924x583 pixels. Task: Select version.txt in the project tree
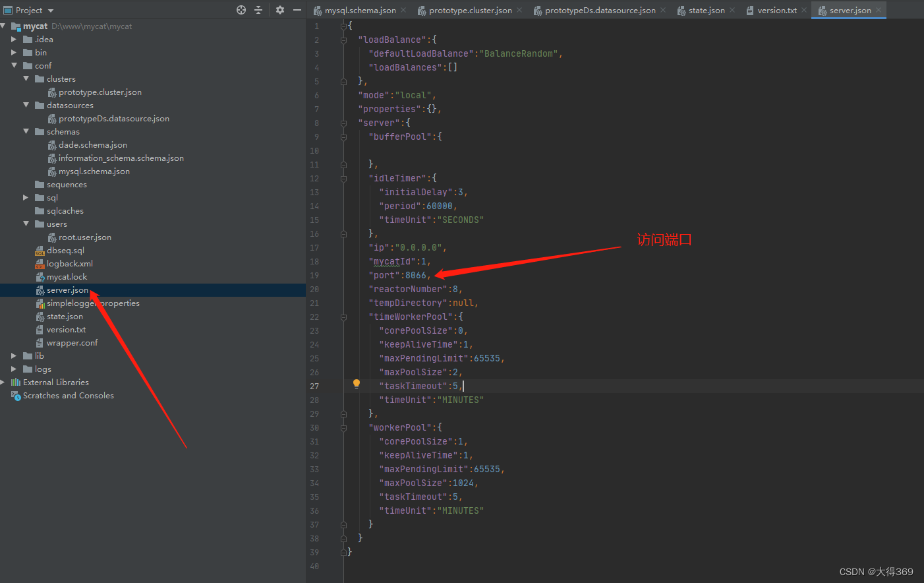pyautogui.click(x=66, y=330)
